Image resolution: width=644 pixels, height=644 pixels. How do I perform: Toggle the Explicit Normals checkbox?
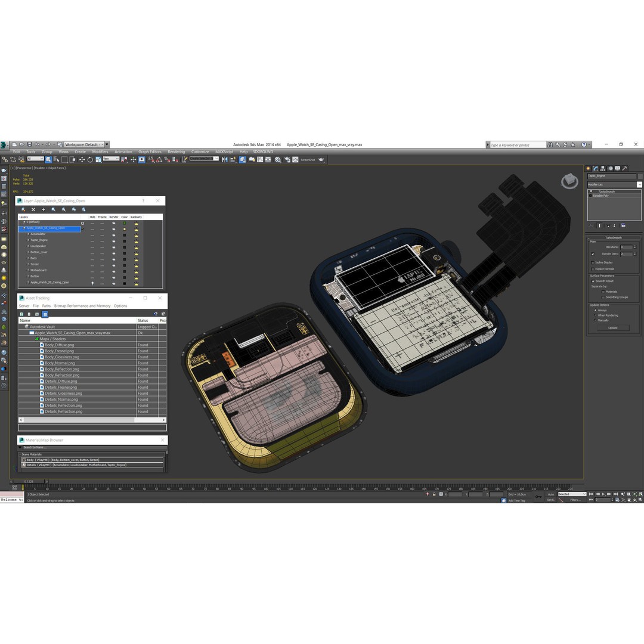[593, 269]
